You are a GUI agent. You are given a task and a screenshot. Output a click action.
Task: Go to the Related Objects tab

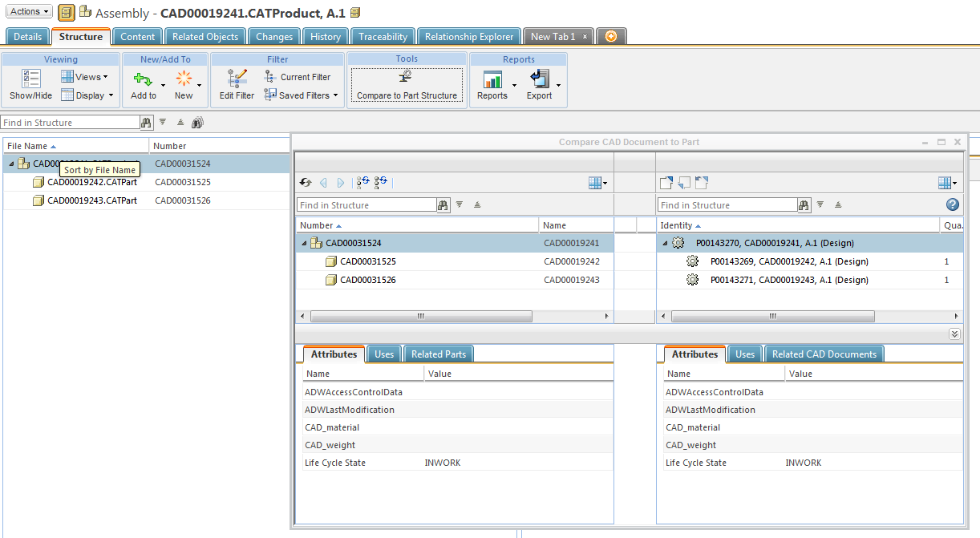point(205,37)
